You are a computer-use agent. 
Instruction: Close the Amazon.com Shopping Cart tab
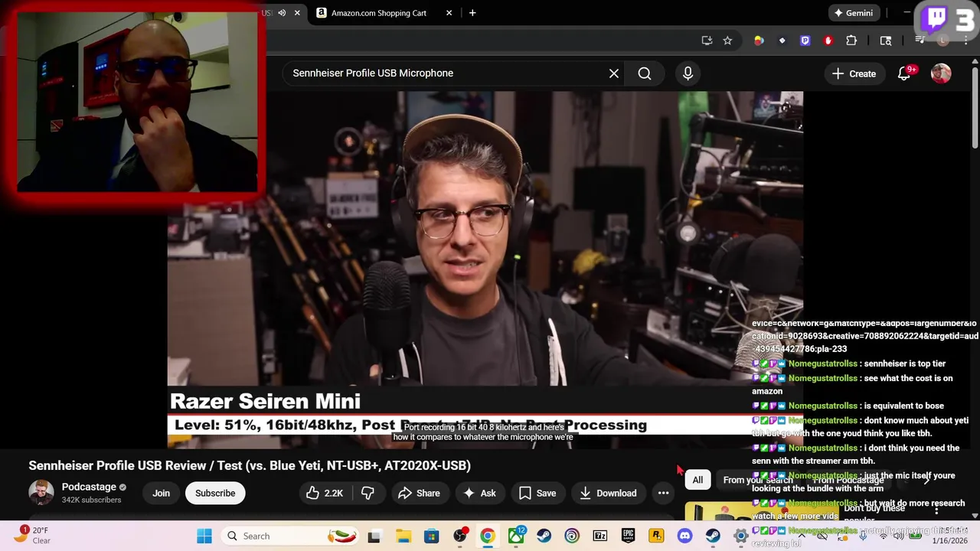tap(449, 13)
